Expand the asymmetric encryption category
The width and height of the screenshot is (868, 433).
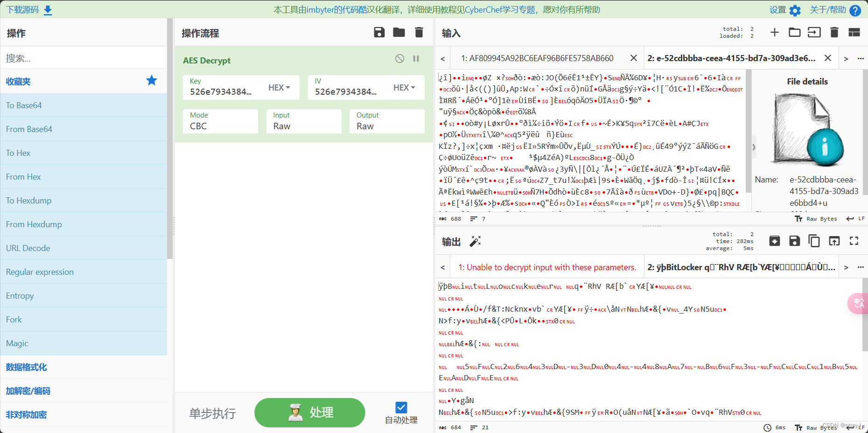tap(84, 415)
